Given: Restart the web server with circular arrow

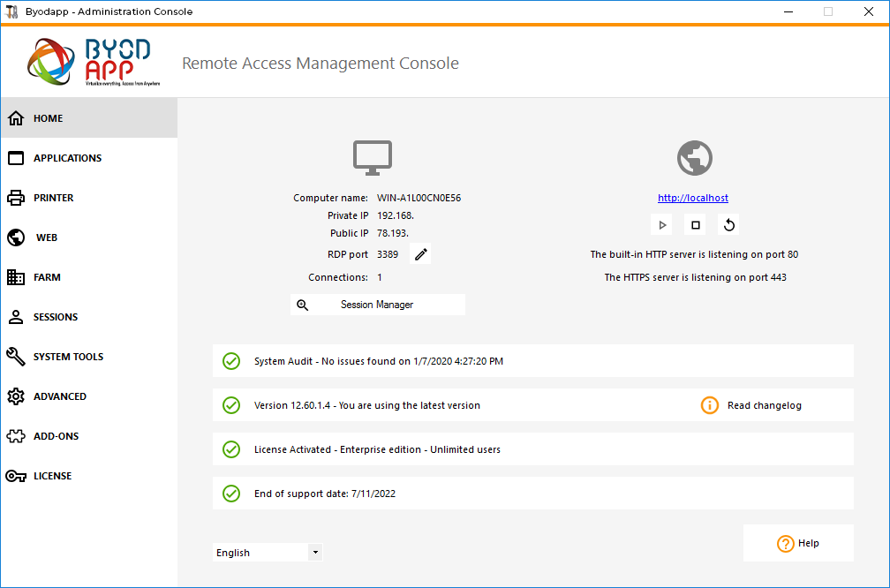Looking at the screenshot, I should point(728,225).
